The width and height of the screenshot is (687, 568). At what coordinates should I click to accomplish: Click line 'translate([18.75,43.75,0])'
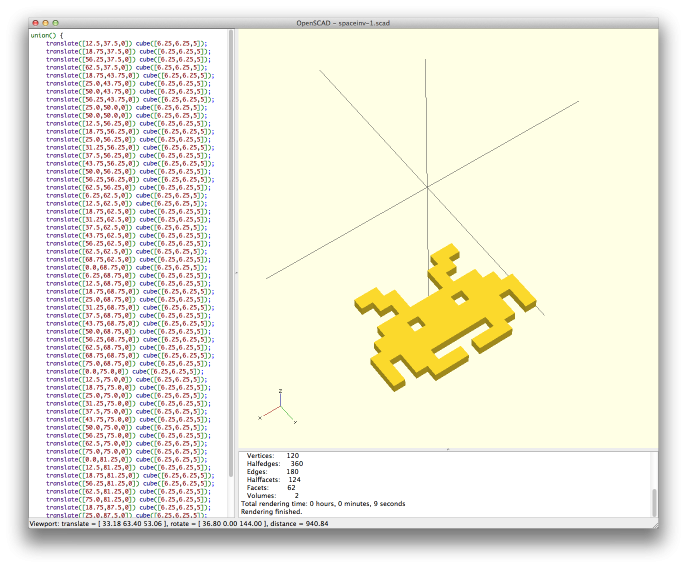pyautogui.click(x=130, y=75)
